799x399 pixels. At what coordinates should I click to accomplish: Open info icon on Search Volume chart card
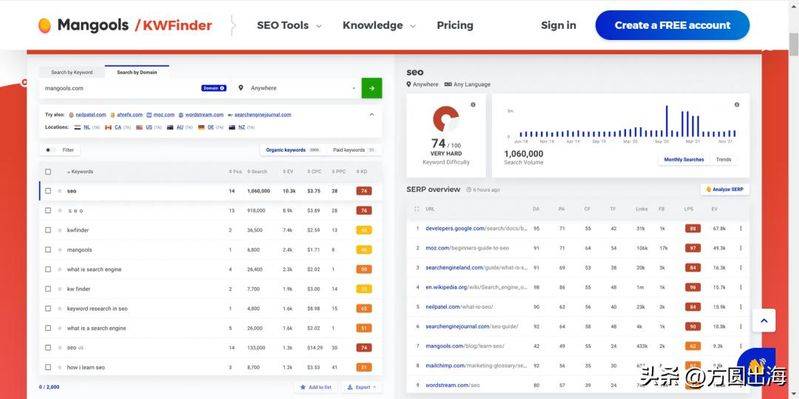(737, 104)
